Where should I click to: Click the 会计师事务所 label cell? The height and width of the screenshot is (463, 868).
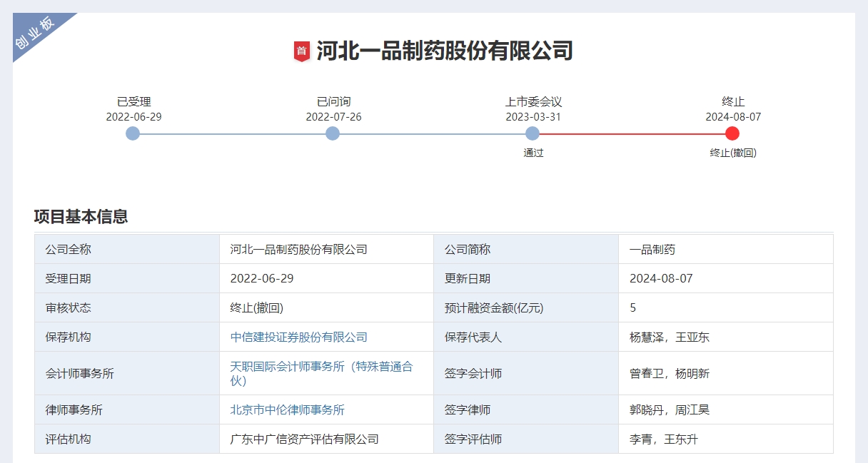tap(127, 373)
